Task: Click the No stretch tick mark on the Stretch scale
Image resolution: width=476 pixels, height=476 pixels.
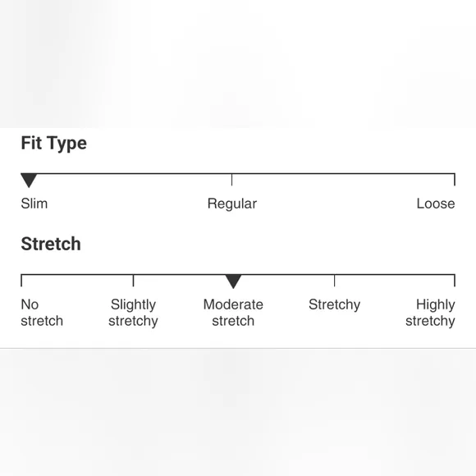Action: [21, 280]
